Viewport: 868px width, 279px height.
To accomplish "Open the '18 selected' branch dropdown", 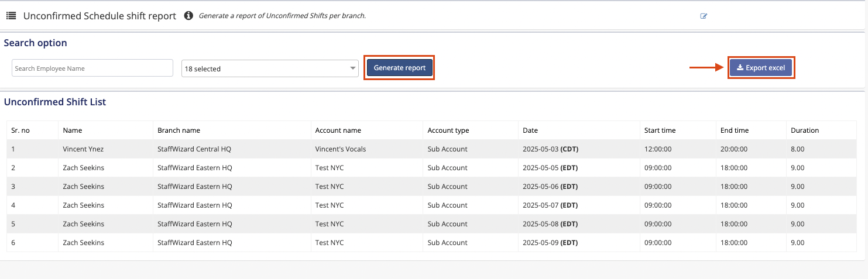I will point(270,68).
